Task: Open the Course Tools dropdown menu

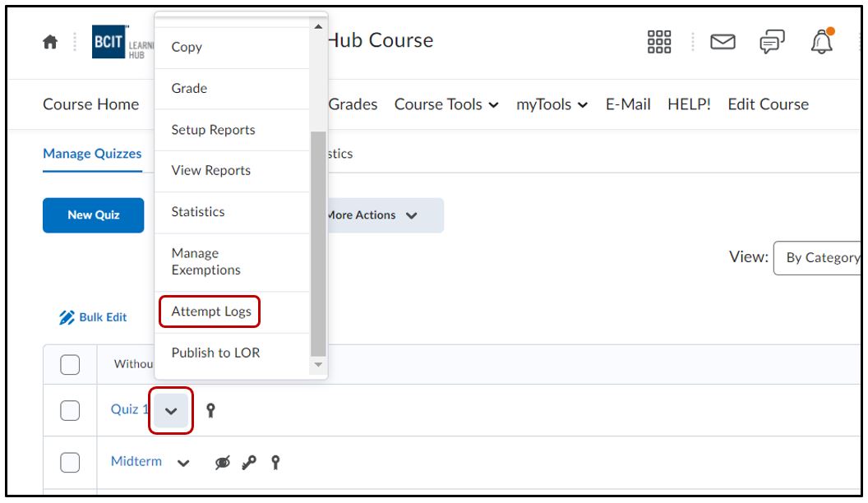Action: pyautogui.click(x=446, y=104)
